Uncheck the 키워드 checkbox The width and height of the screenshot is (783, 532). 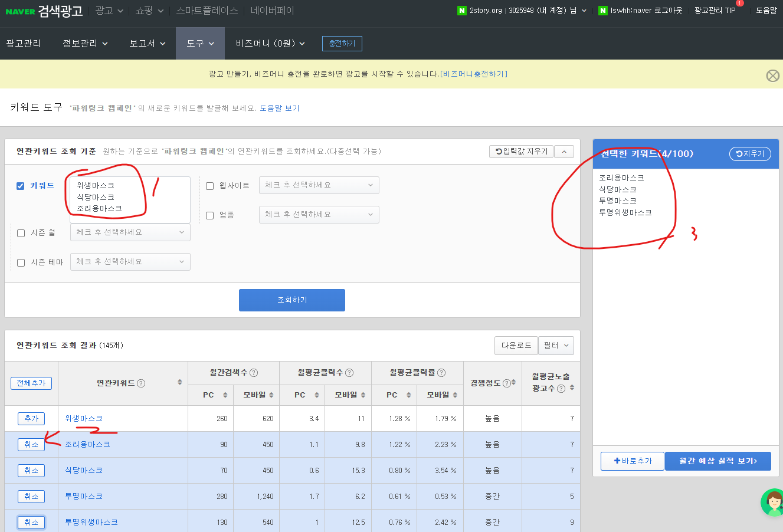(21, 186)
